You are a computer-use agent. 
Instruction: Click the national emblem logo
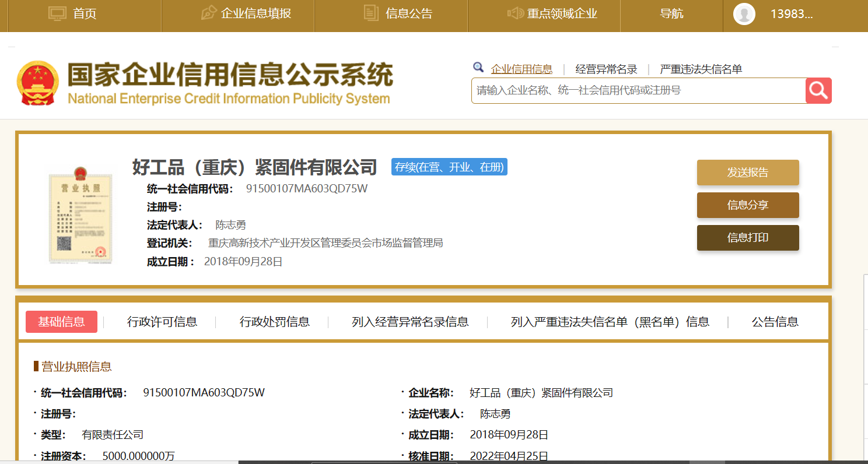point(38,83)
